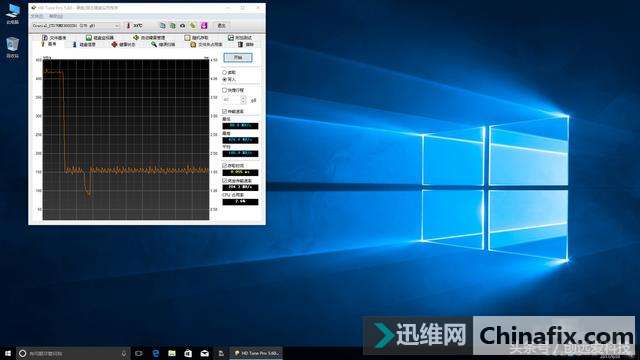This screenshot has width=640, height=360.
Task: Switch to the Health status tab
Action: [x=123, y=44]
